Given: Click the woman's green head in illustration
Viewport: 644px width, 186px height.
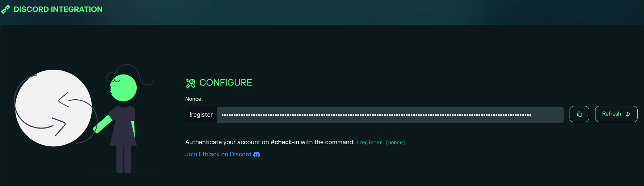Looking at the screenshot, I should 124,88.
